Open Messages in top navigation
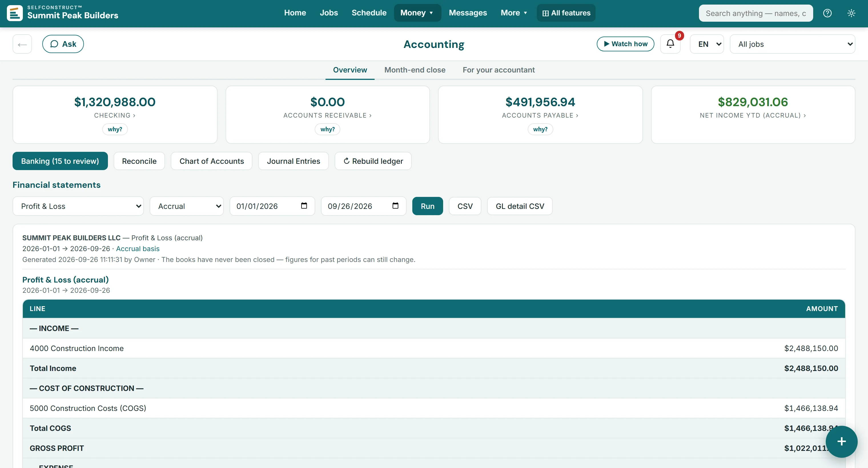868x468 pixels. pyautogui.click(x=468, y=13)
